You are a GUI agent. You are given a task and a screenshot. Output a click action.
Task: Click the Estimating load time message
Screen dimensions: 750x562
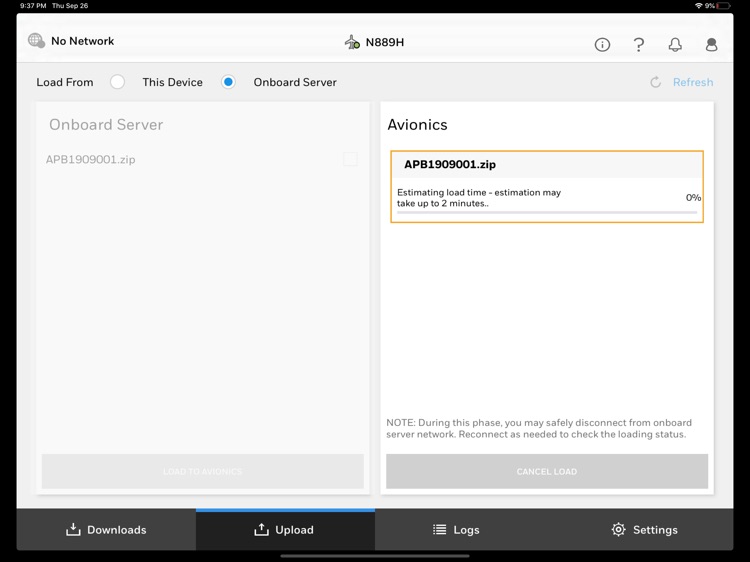pos(479,198)
